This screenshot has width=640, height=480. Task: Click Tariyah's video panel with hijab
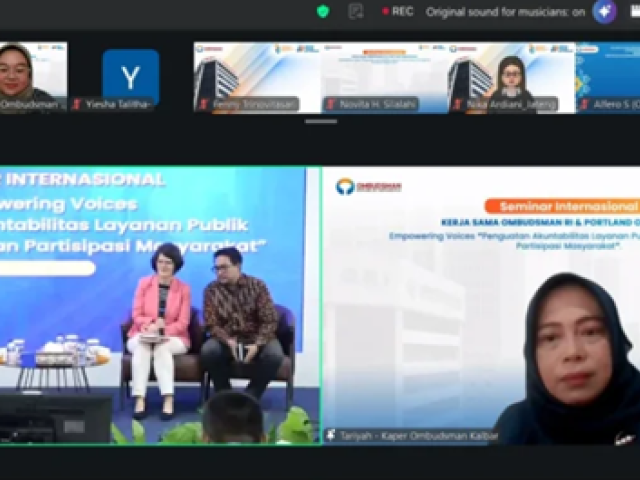[481, 305]
